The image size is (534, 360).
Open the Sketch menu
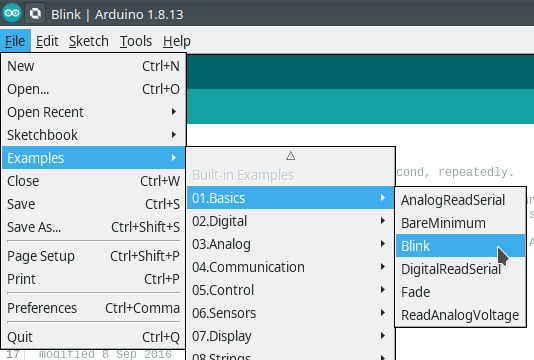89,41
